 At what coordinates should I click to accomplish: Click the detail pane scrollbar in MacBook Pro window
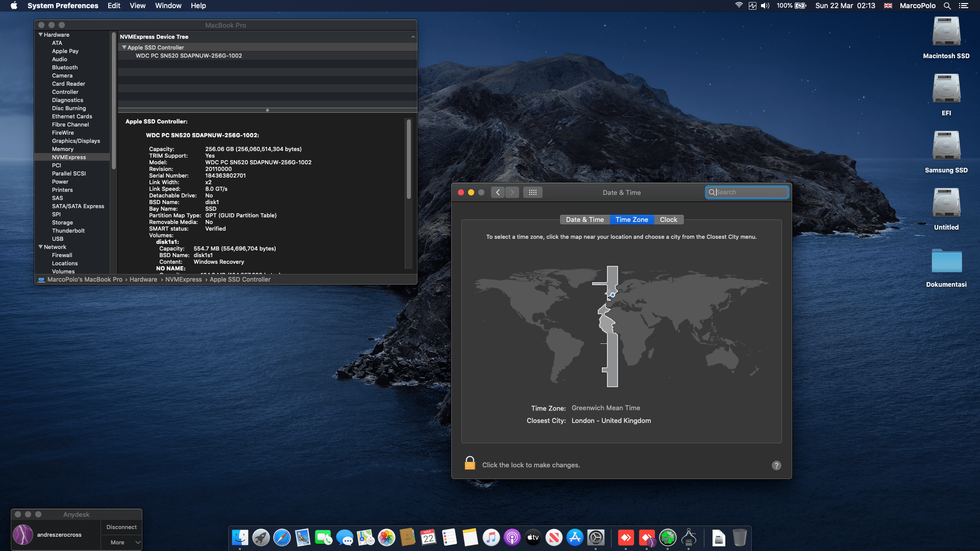pyautogui.click(x=408, y=159)
